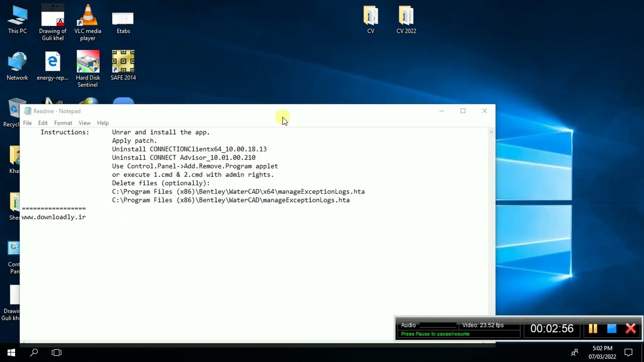Image resolution: width=644 pixels, height=362 pixels.
Task: Open the This PC desktop icon
Action: (x=17, y=20)
